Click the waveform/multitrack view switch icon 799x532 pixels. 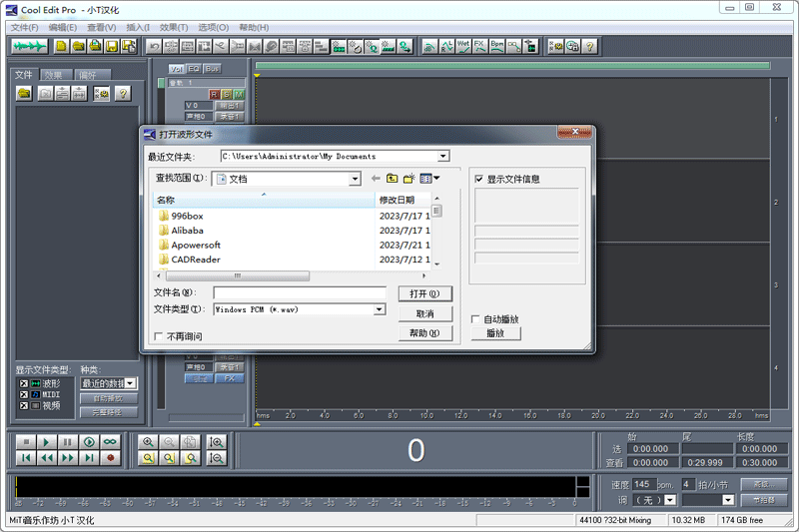click(30, 47)
